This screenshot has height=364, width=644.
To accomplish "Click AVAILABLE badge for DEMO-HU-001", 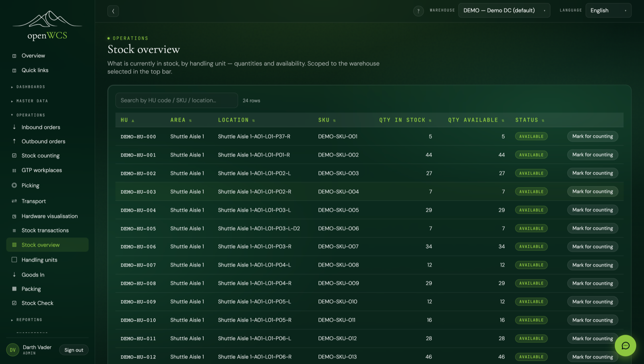I will click(531, 155).
